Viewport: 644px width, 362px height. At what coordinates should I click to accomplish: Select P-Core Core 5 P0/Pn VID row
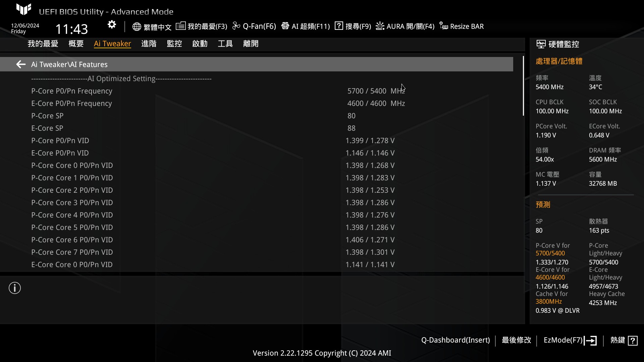click(257, 227)
